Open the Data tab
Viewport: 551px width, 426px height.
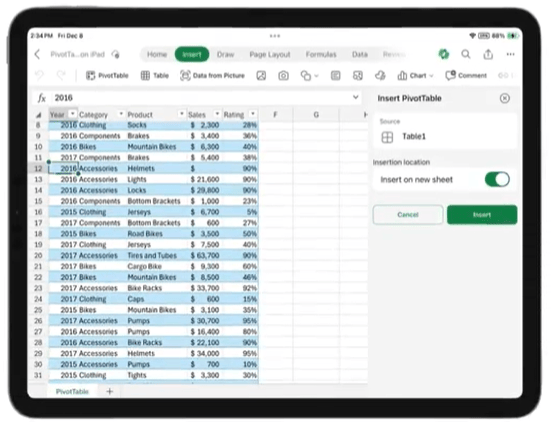tap(360, 54)
